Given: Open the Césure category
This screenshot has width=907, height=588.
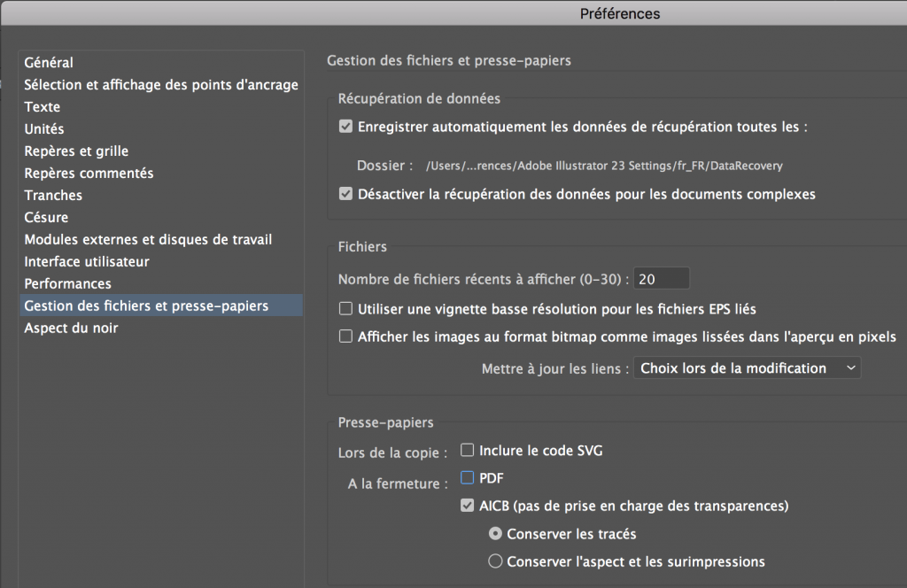Looking at the screenshot, I should pos(46,218).
